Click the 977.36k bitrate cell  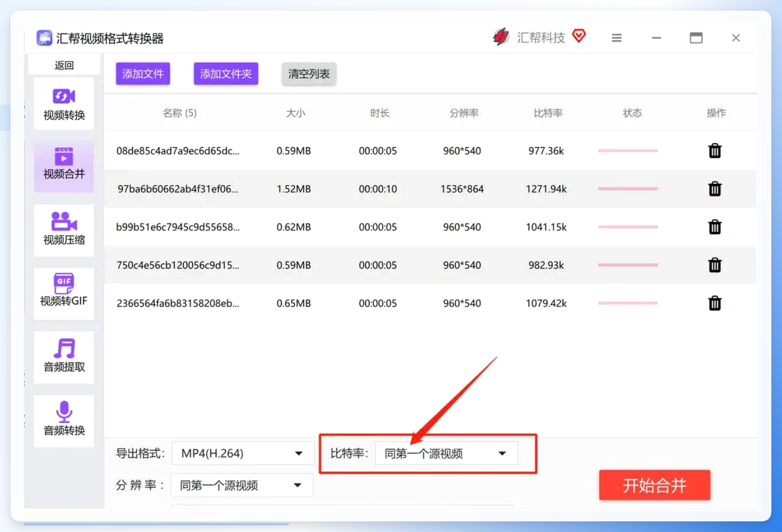click(546, 151)
